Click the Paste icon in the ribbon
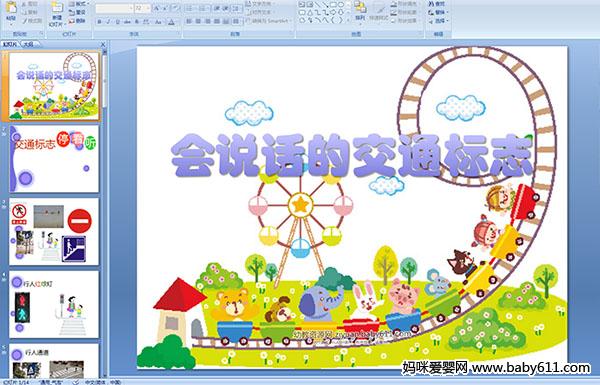The height and width of the screenshot is (385, 600). click(x=11, y=11)
